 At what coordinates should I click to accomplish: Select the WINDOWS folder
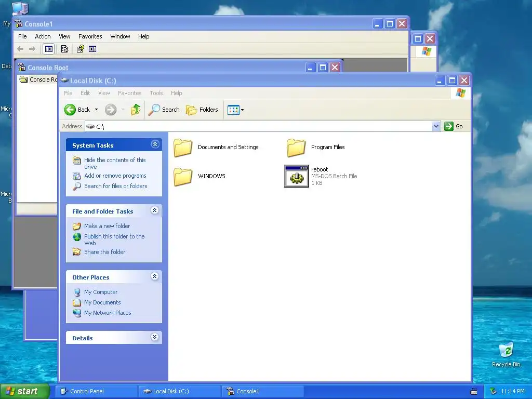coord(199,177)
